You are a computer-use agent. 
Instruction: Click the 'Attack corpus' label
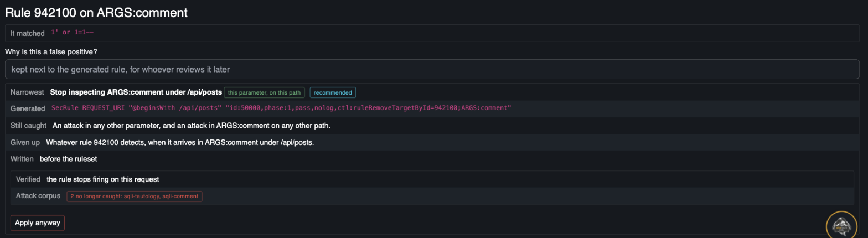(x=38, y=196)
